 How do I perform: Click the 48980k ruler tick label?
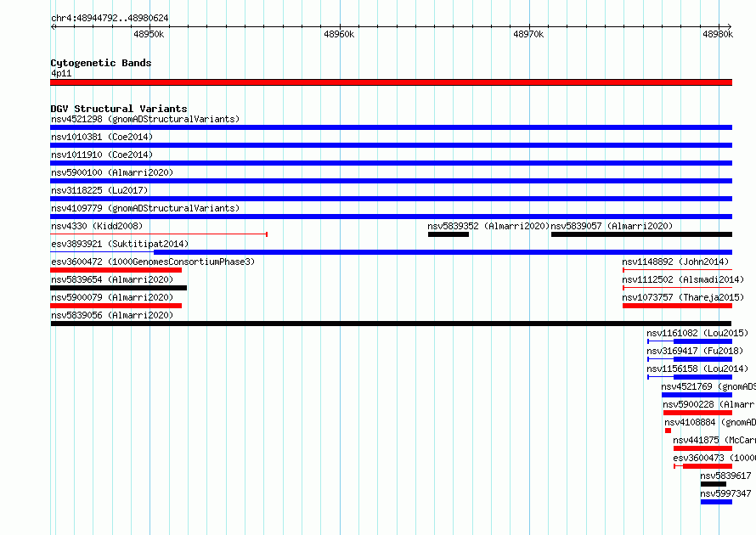tap(718, 34)
